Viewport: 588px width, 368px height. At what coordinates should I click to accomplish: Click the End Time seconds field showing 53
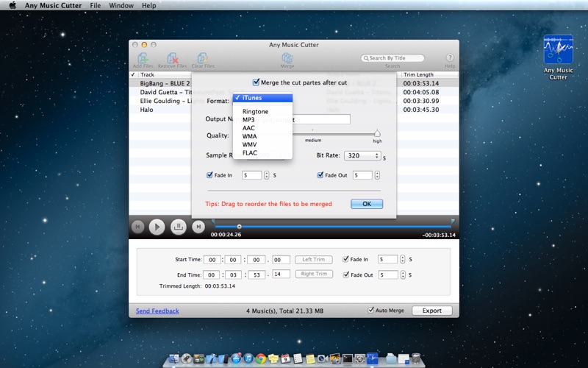click(257, 275)
